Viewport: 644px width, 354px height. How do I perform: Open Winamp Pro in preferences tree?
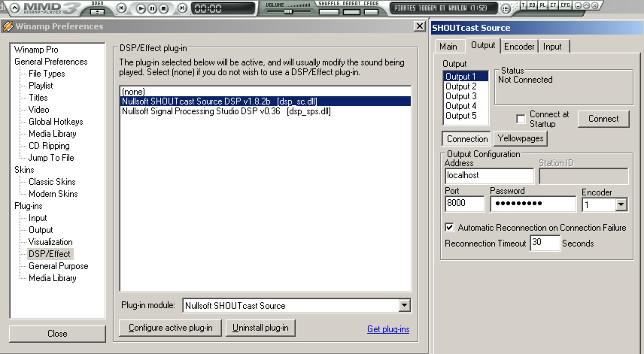point(36,50)
